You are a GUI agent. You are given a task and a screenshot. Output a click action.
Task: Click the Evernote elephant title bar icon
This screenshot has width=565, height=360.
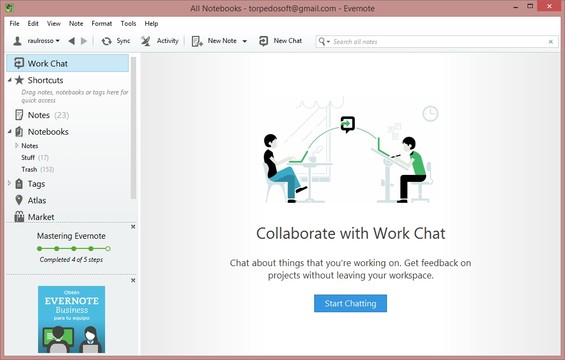pyautogui.click(x=10, y=8)
